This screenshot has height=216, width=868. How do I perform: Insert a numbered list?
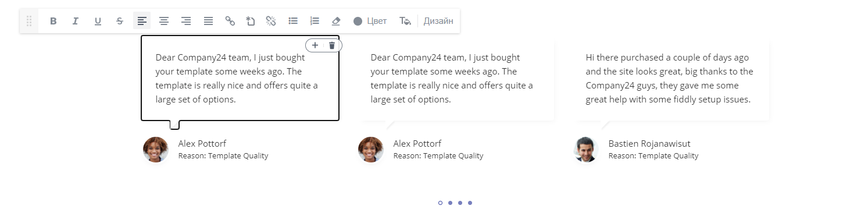tap(315, 21)
